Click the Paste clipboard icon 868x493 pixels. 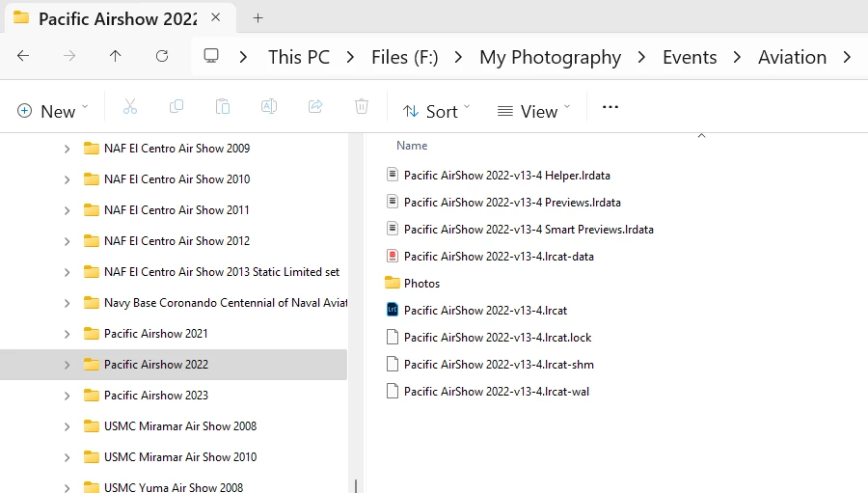point(223,106)
